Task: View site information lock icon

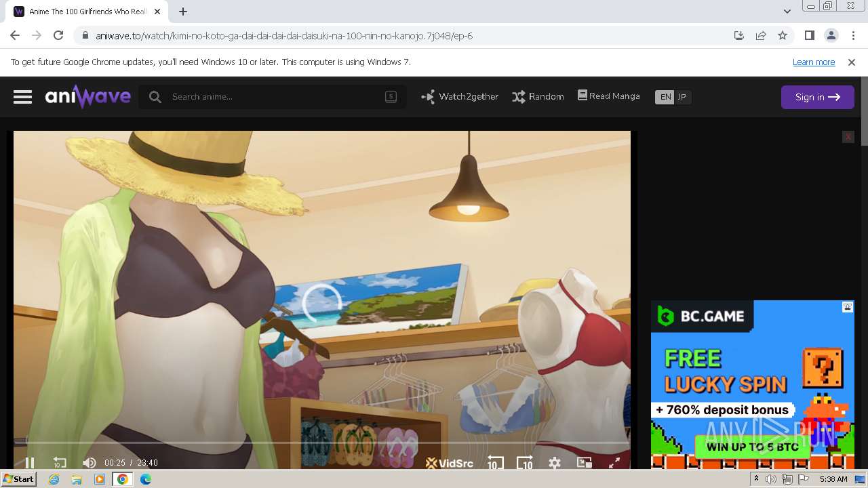Action: [85, 35]
